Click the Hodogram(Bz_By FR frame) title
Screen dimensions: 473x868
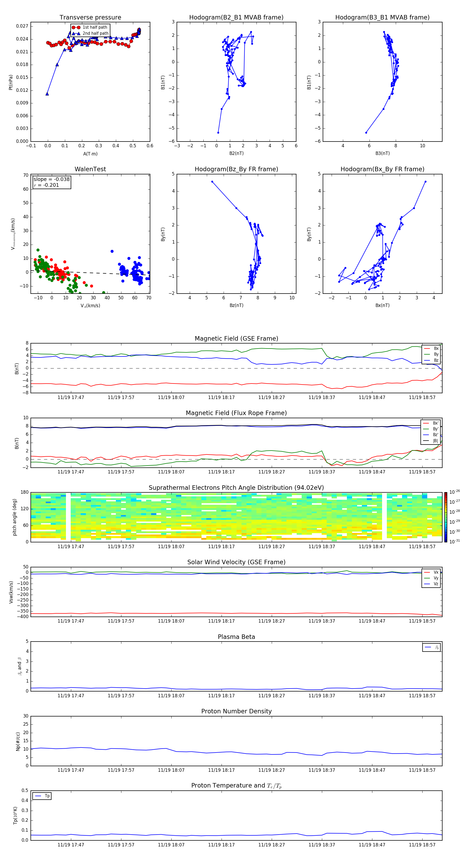[x=236, y=169]
